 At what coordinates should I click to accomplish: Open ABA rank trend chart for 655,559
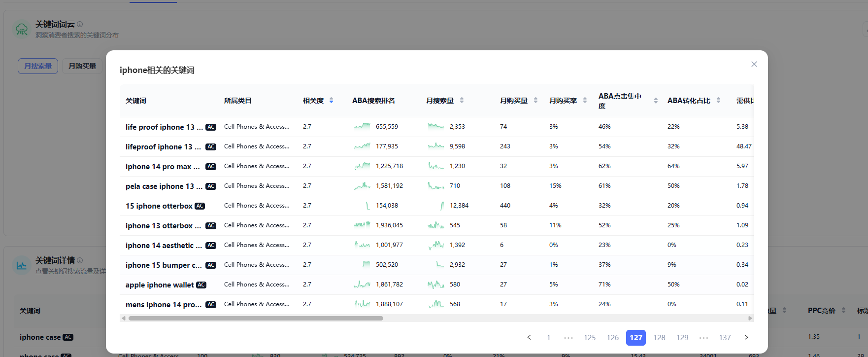(x=362, y=127)
